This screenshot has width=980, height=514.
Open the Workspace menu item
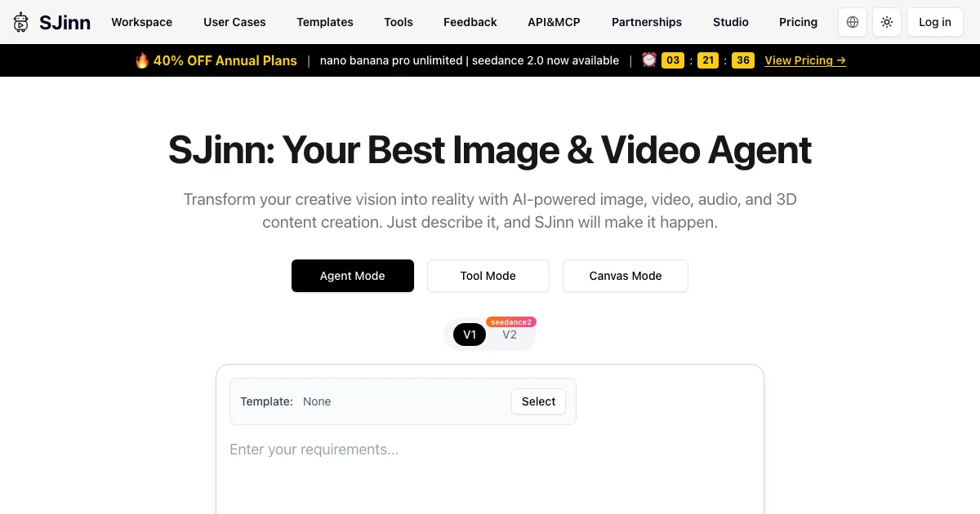point(142,22)
